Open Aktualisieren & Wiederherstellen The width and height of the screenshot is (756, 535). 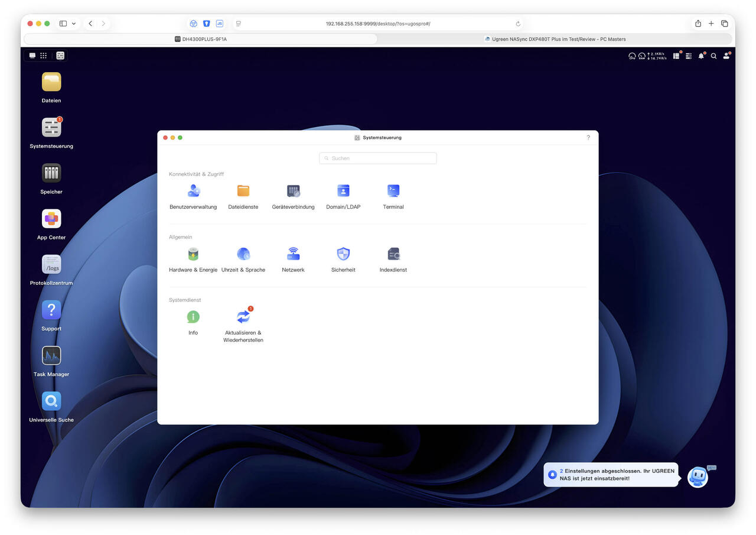[243, 317]
